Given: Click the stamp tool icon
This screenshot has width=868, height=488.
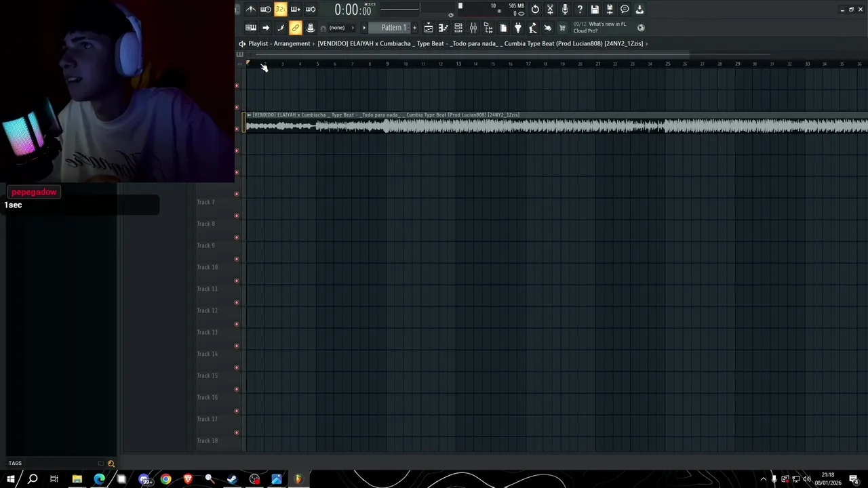Looking at the screenshot, I should tap(311, 28).
